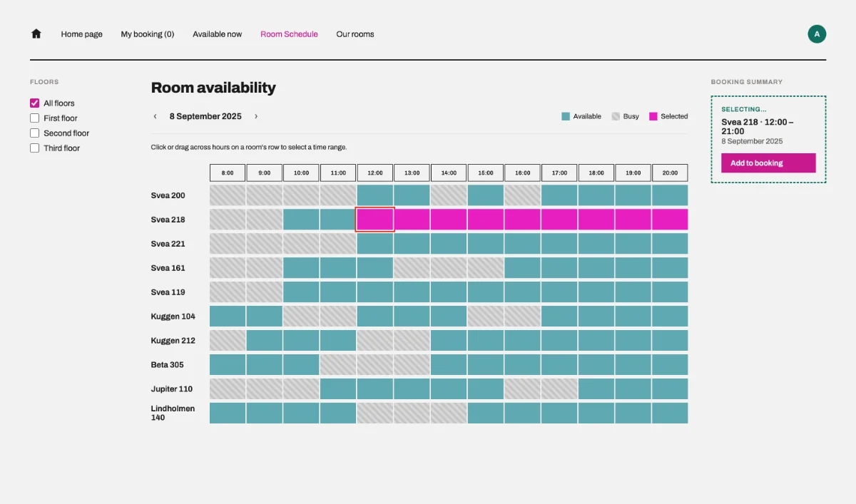Viewport: 856px width, 504px height.
Task: Open the Available now page
Action: 217,34
